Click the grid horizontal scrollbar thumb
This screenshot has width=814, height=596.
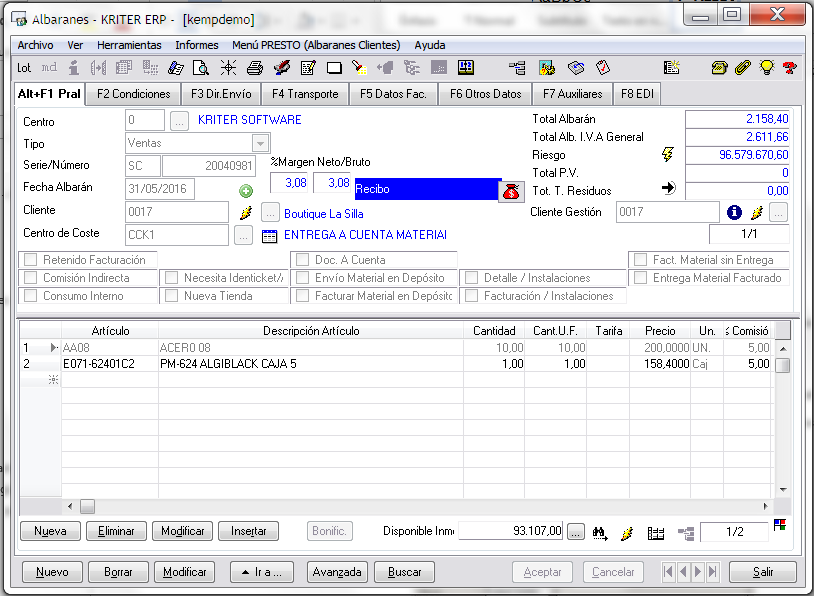[x=87, y=506]
